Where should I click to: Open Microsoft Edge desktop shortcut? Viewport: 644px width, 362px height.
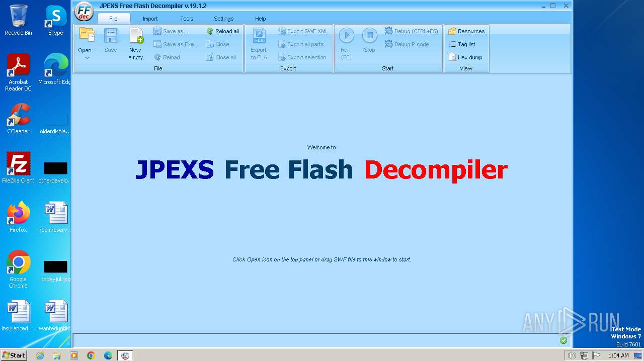point(55,69)
